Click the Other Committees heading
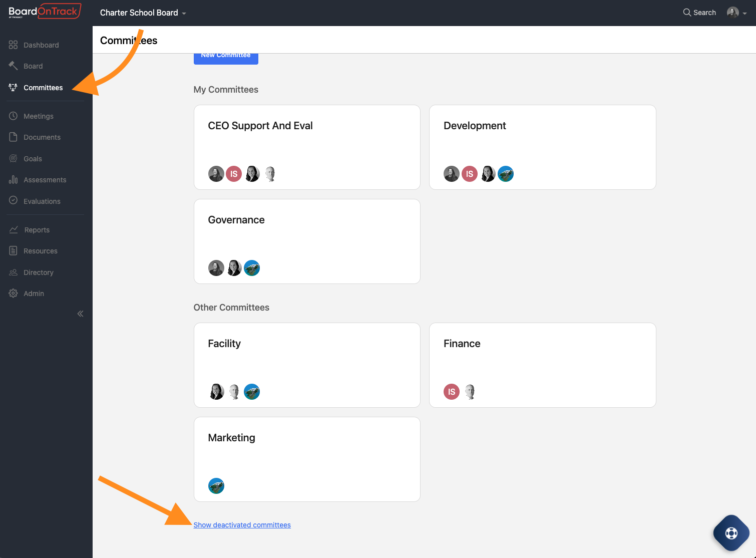Viewport: 756px width, 558px height. click(x=231, y=308)
